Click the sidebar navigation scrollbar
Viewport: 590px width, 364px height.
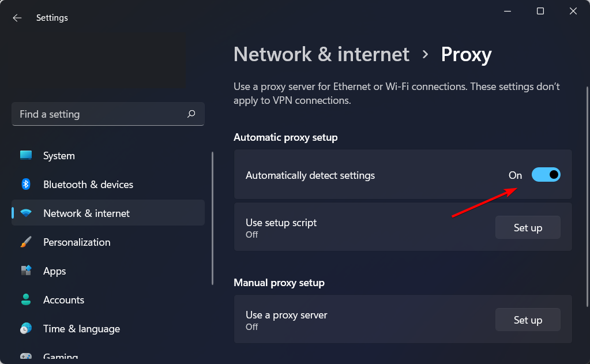click(213, 218)
